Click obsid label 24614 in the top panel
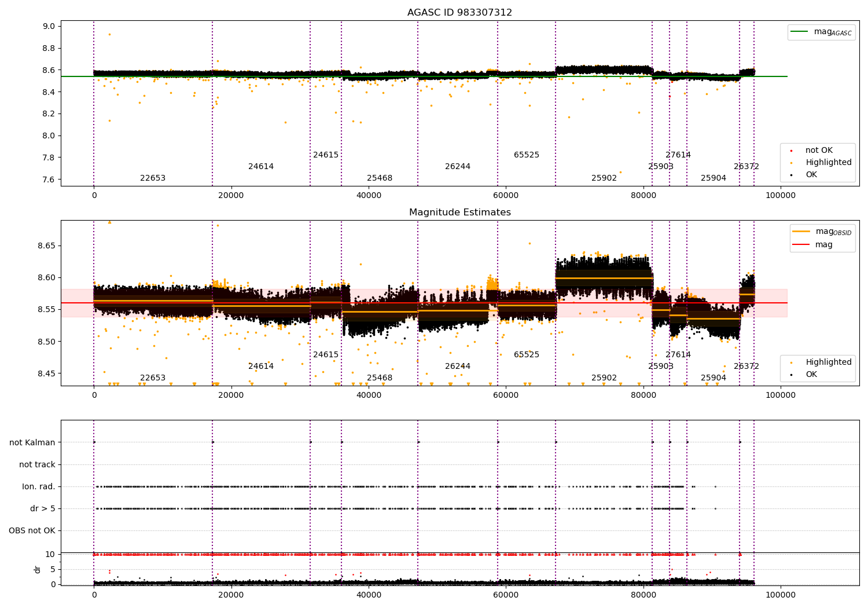 (261, 167)
